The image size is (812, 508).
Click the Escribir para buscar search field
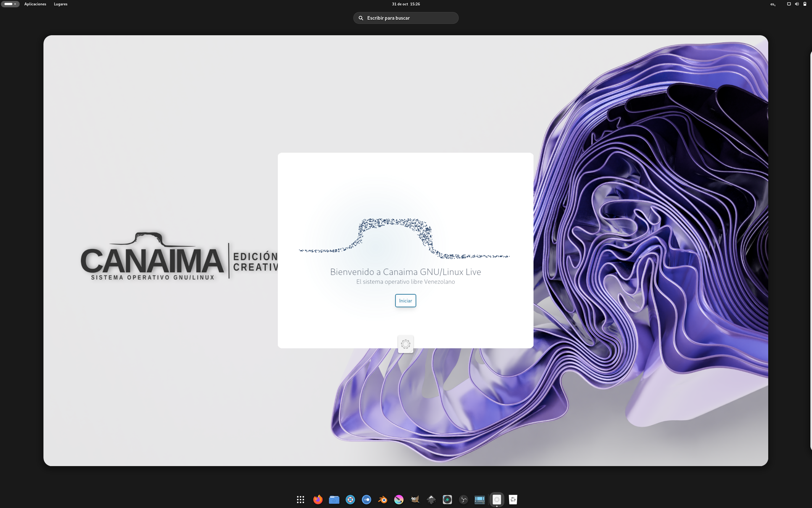406,18
